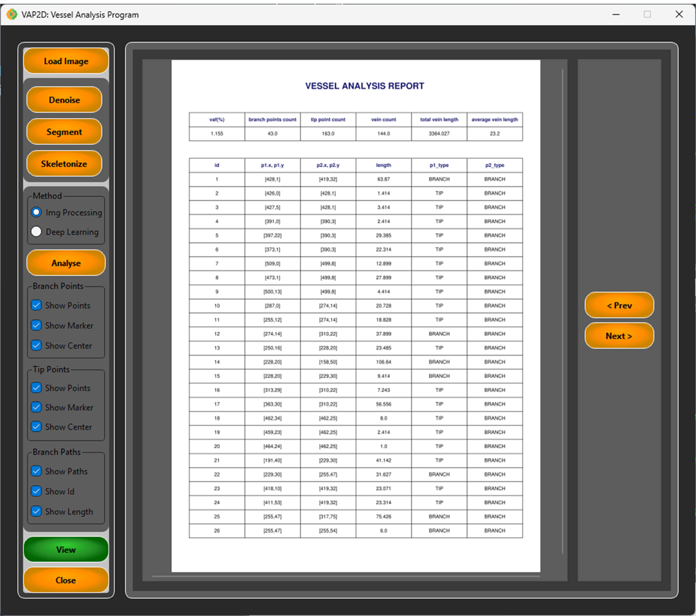Click average vein length value 23.2
Image resolution: width=696 pixels, height=616 pixels.
[495, 133]
